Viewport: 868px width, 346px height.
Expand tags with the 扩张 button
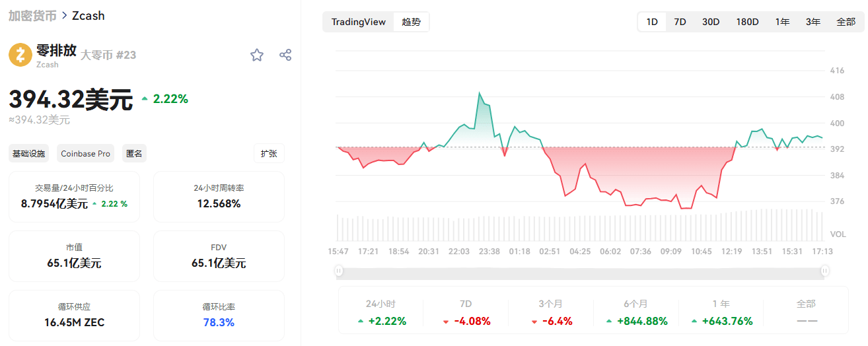[x=269, y=153]
